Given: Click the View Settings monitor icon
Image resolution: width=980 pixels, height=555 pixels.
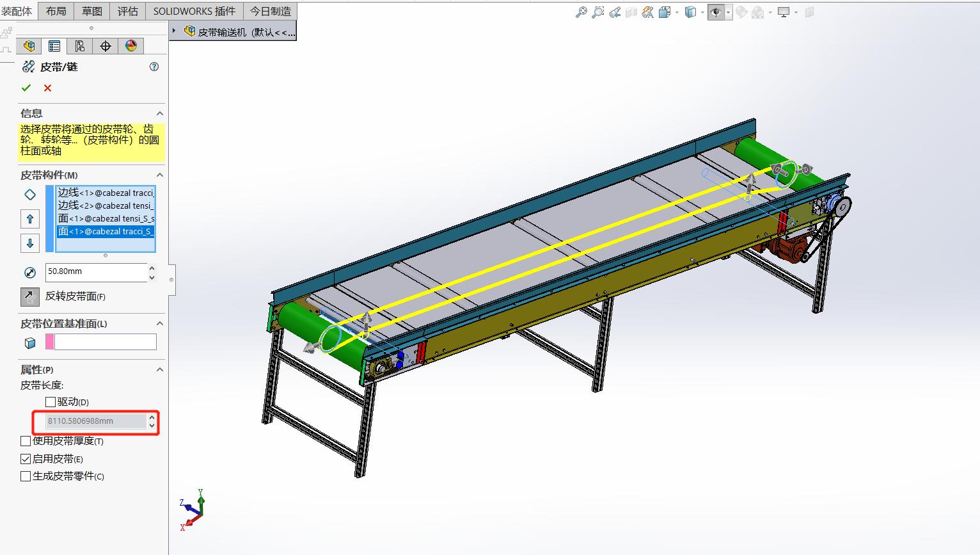Looking at the screenshot, I should (784, 12).
